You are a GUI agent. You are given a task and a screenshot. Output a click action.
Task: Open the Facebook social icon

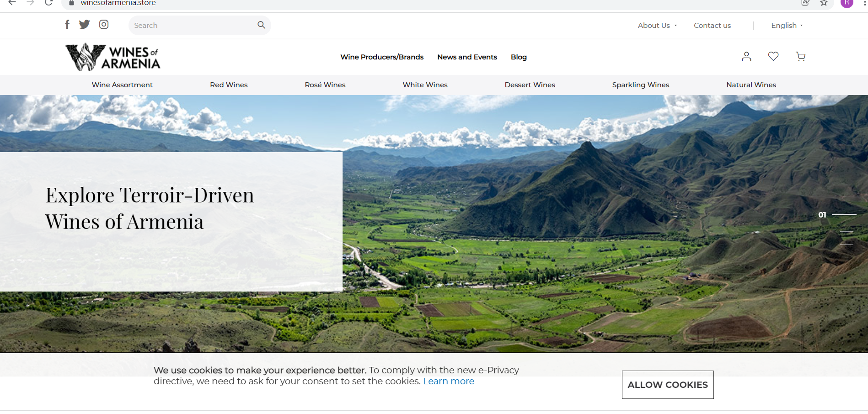pos(67,25)
